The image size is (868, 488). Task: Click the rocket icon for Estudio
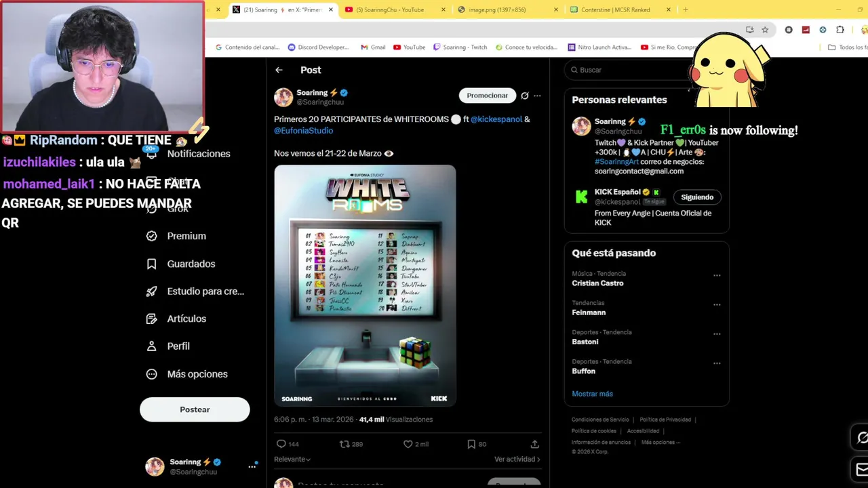pyautogui.click(x=152, y=291)
